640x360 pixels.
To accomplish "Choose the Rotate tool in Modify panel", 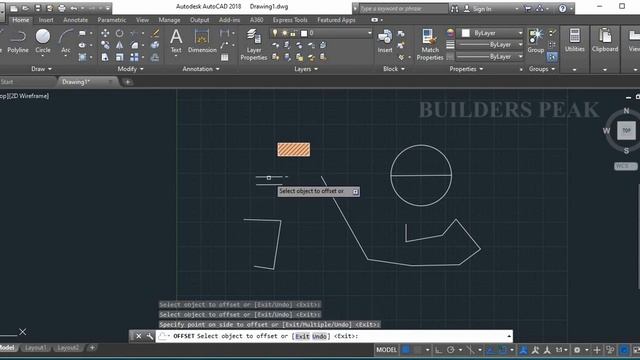I will coord(119,33).
